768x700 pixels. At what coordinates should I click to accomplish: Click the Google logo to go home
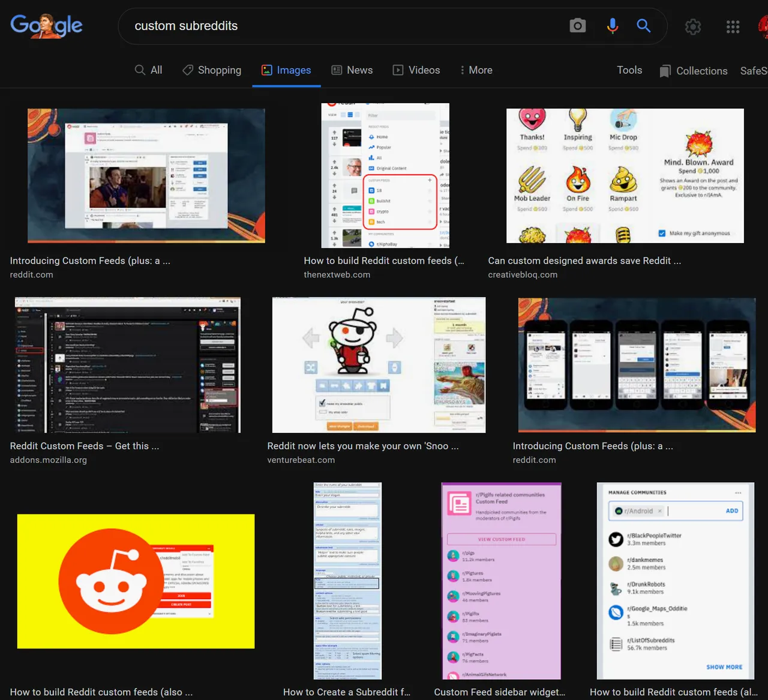[46, 26]
